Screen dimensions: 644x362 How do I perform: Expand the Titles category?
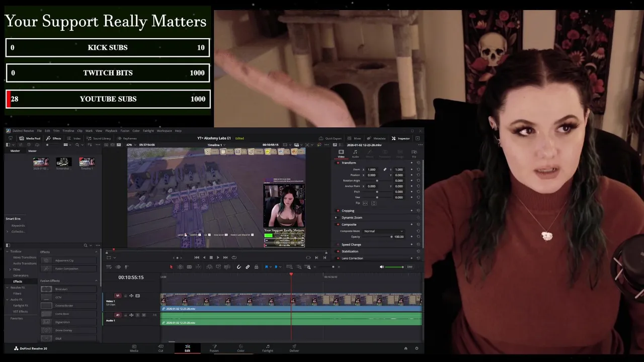(x=11, y=269)
